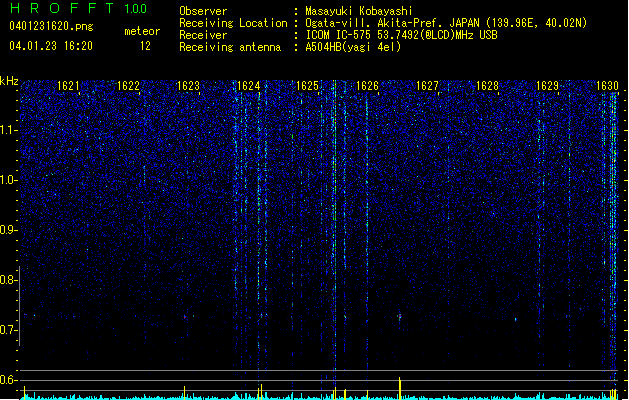Image resolution: width=629 pixels, height=400 pixels.
Task: Click the 1627 time axis marker
Action: click(427, 86)
